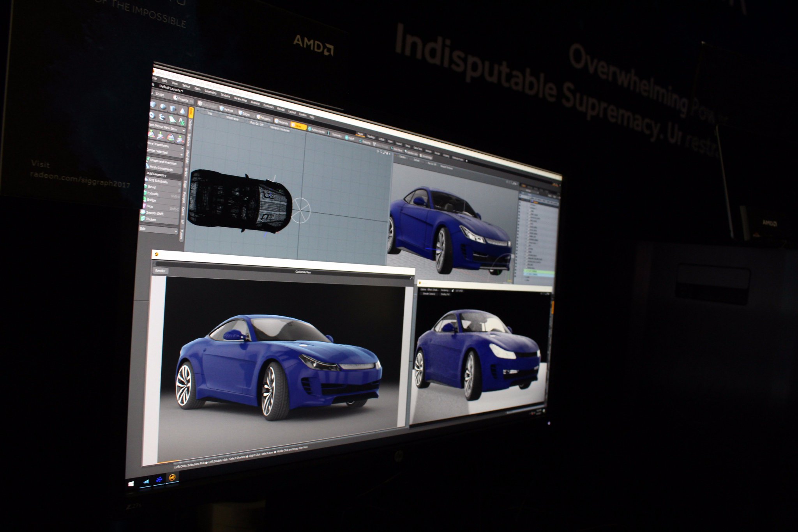Viewport: 798px width, 532px height.
Task: Open the Top view type dropdown
Action: pyautogui.click(x=210, y=113)
